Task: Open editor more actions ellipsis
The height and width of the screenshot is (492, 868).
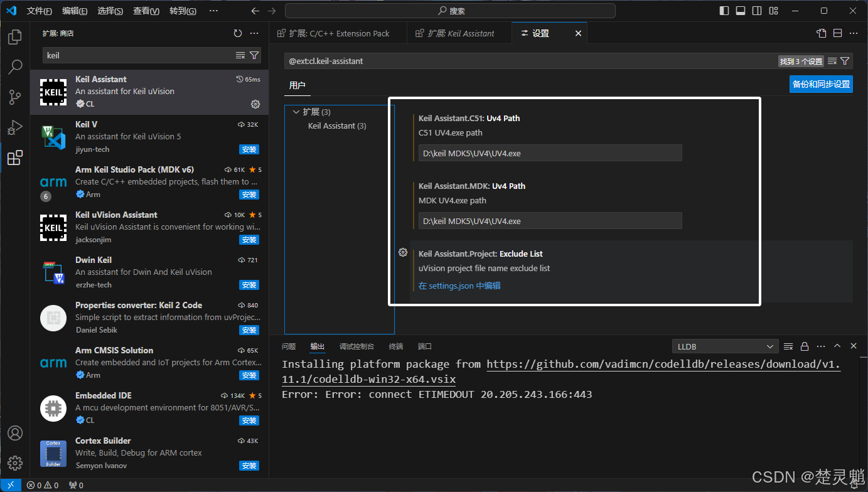Action: 854,33
